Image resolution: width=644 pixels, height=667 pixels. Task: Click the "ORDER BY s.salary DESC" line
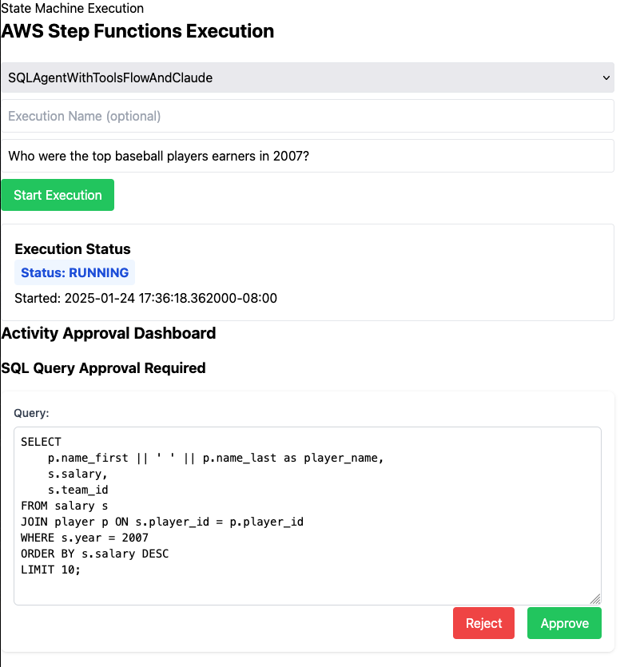click(x=95, y=554)
